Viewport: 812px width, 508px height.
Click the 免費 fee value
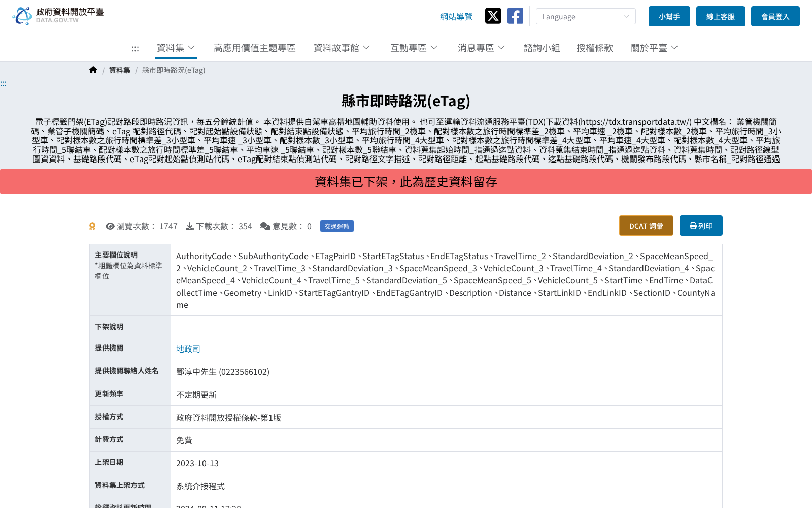184,440
